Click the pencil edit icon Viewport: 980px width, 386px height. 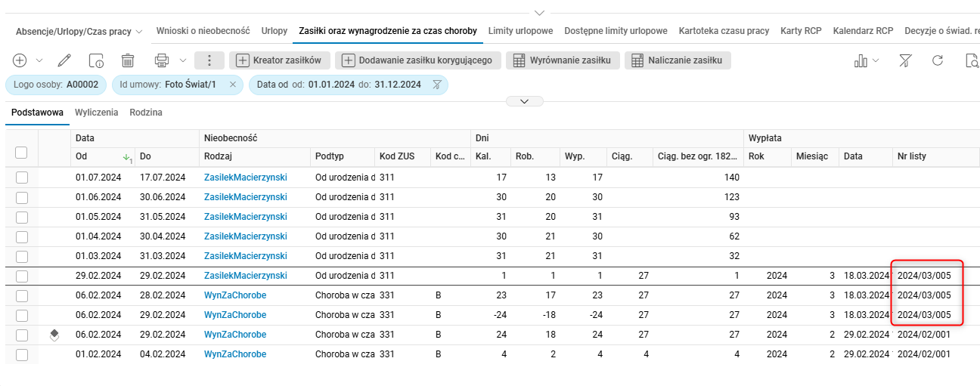tap(64, 60)
